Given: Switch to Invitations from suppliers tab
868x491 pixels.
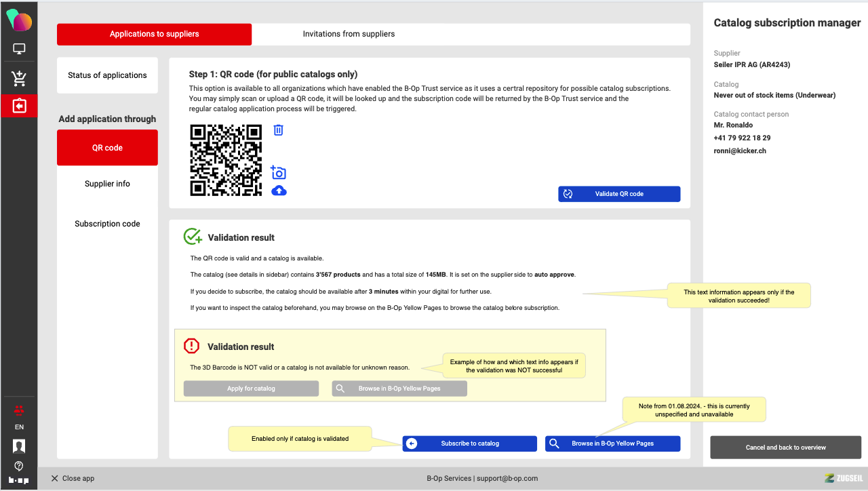Looking at the screenshot, I should pos(349,34).
